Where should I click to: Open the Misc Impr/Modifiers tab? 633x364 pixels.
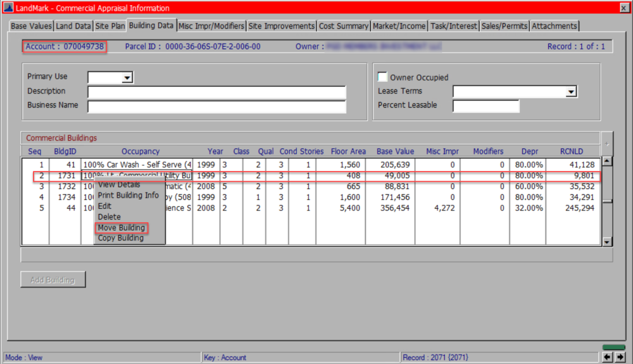(x=211, y=26)
